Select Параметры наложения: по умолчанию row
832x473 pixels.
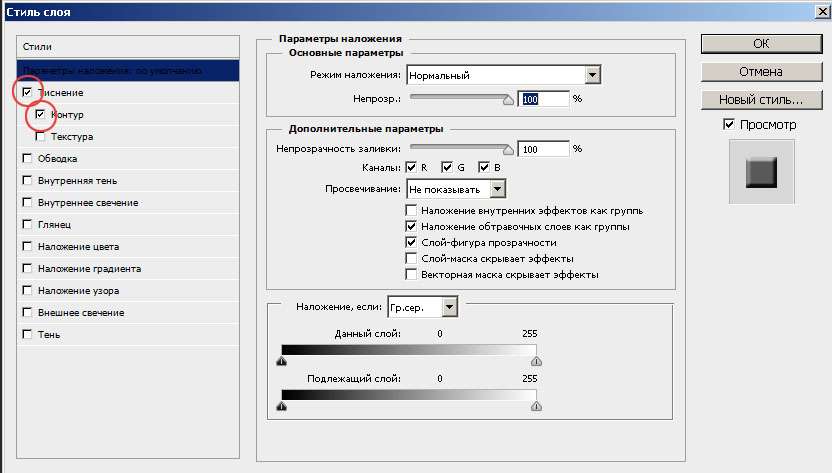pyautogui.click(x=128, y=71)
